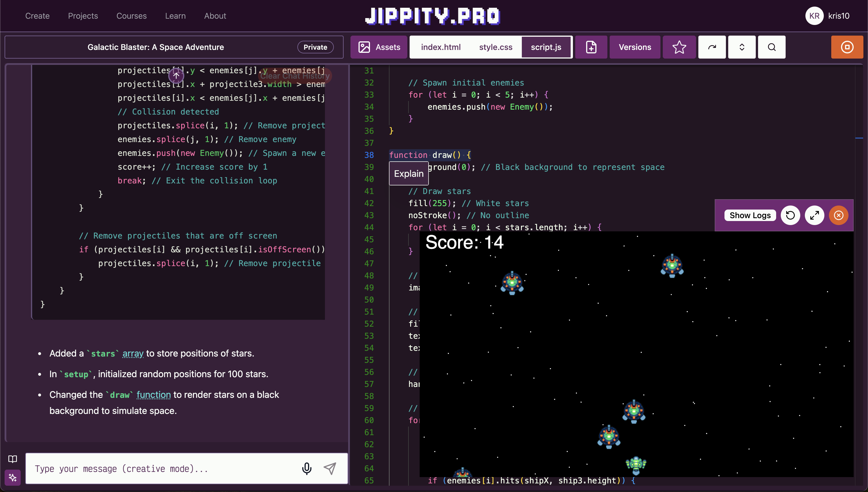
Task: Click the star favorite icon
Action: (679, 47)
